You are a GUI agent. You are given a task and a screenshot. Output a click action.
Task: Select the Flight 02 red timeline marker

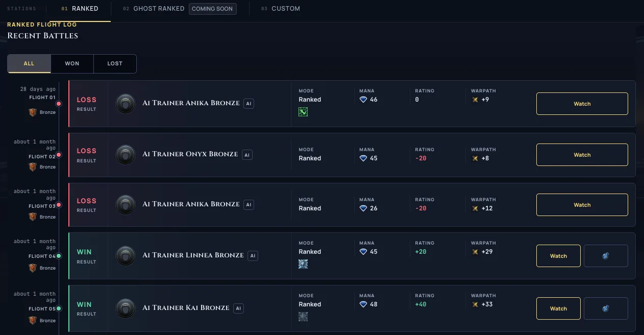tap(59, 155)
